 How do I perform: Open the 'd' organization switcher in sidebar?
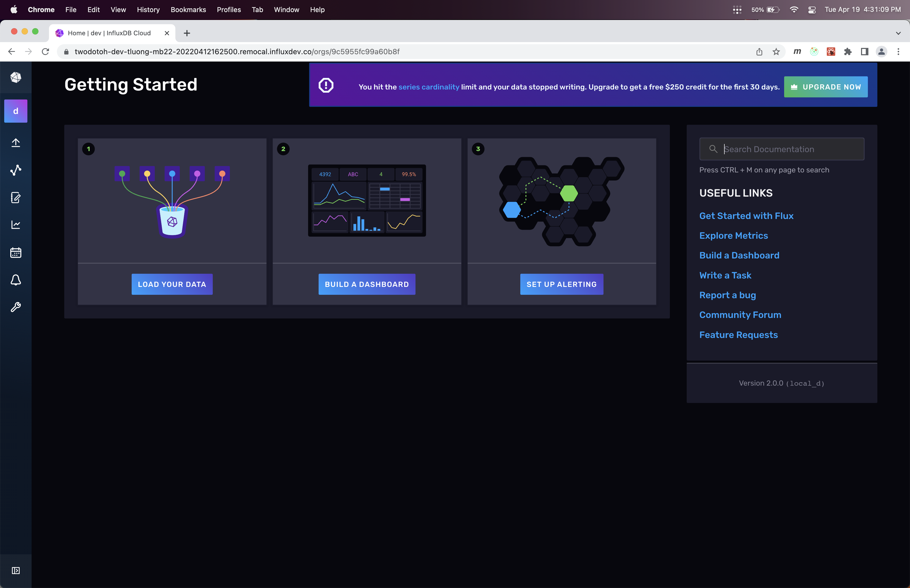tap(16, 111)
